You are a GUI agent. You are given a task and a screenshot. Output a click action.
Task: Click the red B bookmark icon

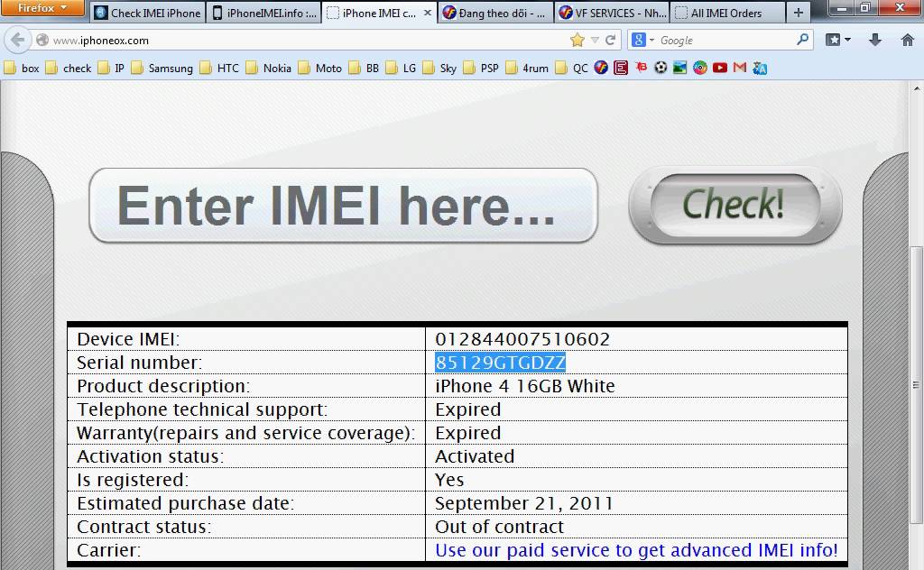click(641, 68)
